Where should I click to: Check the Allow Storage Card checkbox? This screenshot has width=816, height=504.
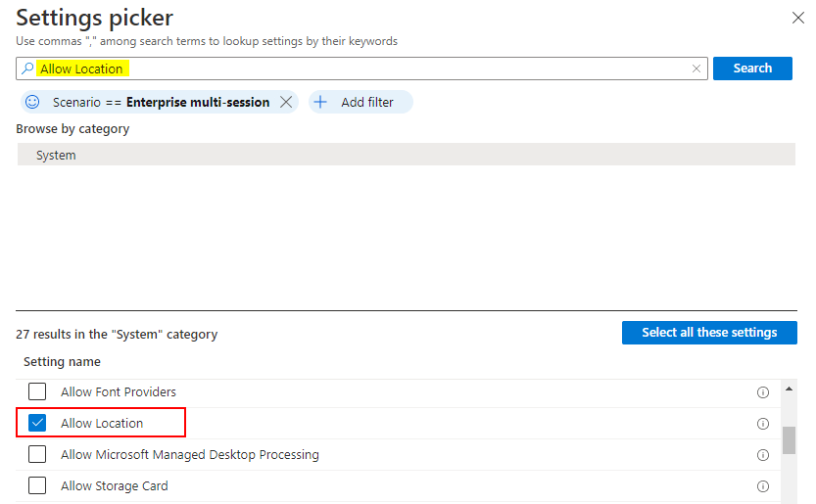(37, 486)
